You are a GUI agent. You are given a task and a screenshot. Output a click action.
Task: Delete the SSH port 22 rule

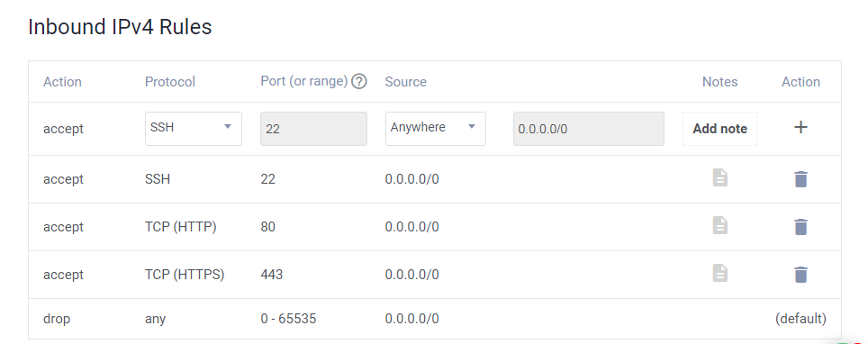click(x=800, y=179)
